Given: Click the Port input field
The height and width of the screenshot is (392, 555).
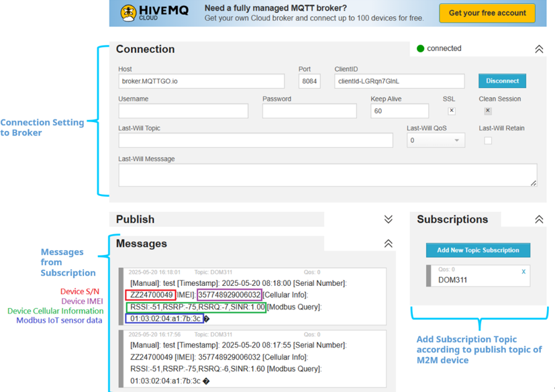Looking at the screenshot, I should pos(309,81).
